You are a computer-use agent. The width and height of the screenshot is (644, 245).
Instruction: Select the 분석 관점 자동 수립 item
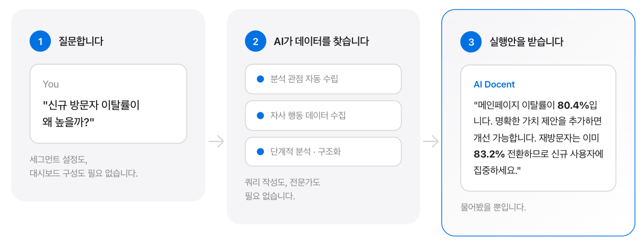point(323,79)
